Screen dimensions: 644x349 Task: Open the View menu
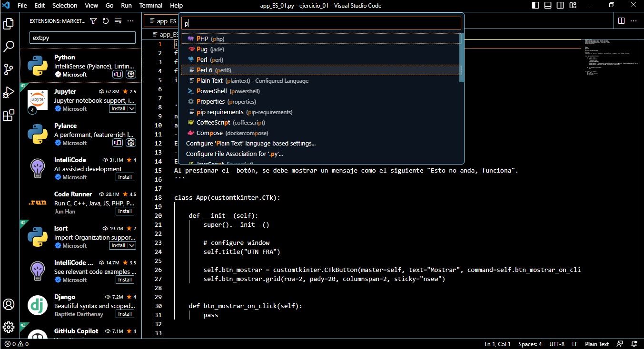pyautogui.click(x=91, y=5)
